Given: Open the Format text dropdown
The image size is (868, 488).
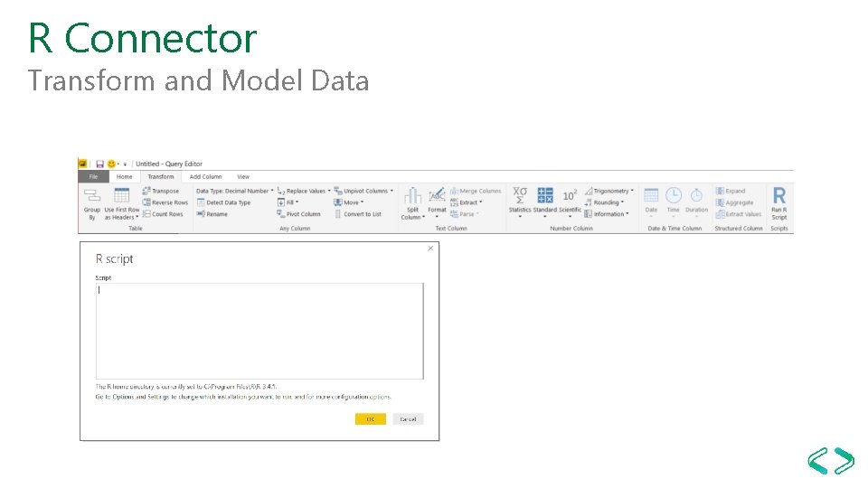Looking at the screenshot, I should [x=437, y=203].
